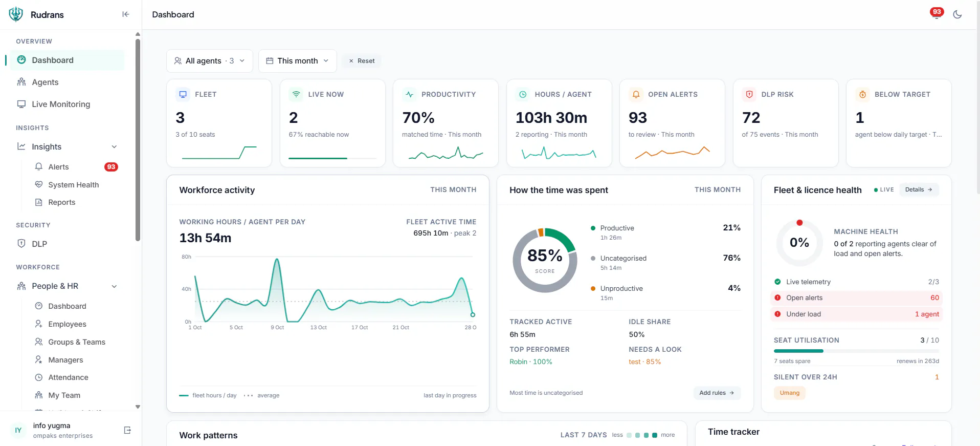Click the Rudrans logo icon
Image resolution: width=980 pixels, height=446 pixels.
(x=16, y=14)
